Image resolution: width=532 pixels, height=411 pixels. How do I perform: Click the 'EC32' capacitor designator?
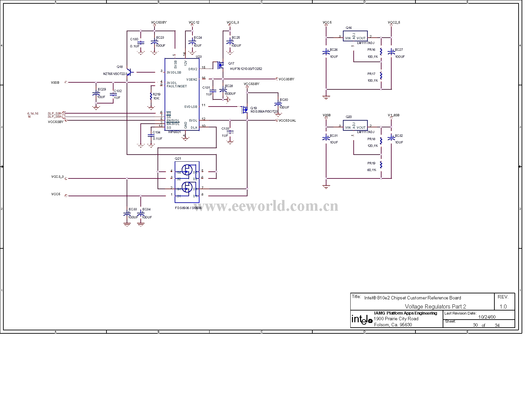click(x=399, y=136)
